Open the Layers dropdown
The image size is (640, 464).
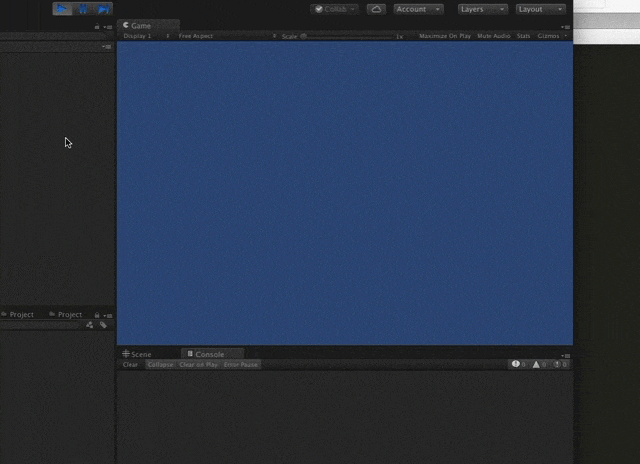pyautogui.click(x=482, y=9)
